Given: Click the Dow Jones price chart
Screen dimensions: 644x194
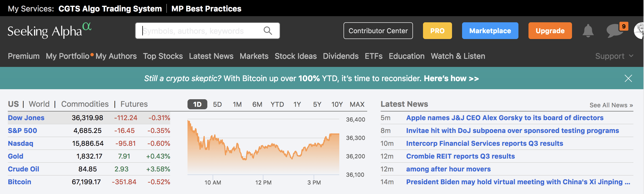Looking at the screenshot, I should click(263, 148).
